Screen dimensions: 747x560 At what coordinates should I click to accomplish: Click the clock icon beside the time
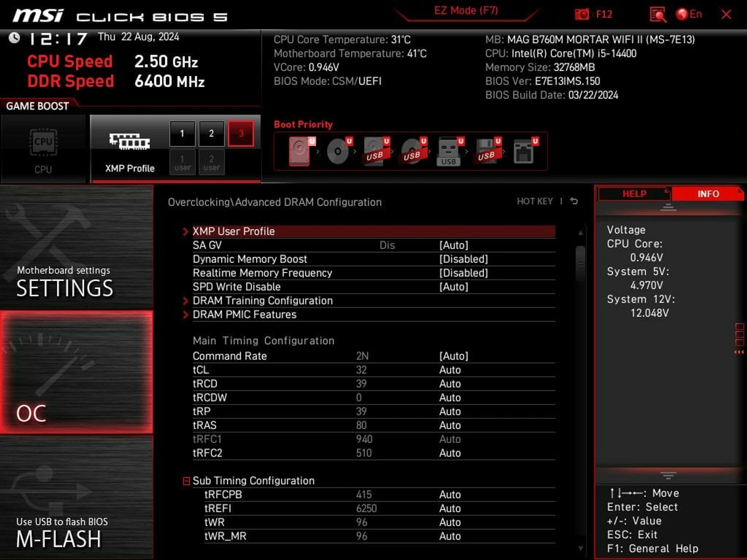tap(14, 38)
